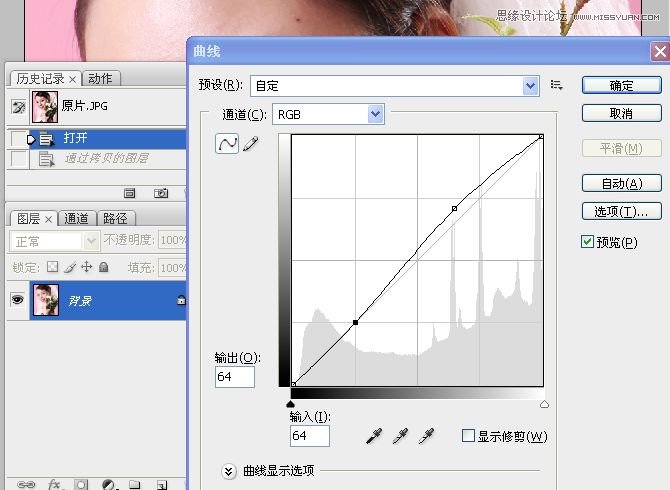Click the history brush source icon for 原片.JPG
670x490 pixels.
pos(18,107)
